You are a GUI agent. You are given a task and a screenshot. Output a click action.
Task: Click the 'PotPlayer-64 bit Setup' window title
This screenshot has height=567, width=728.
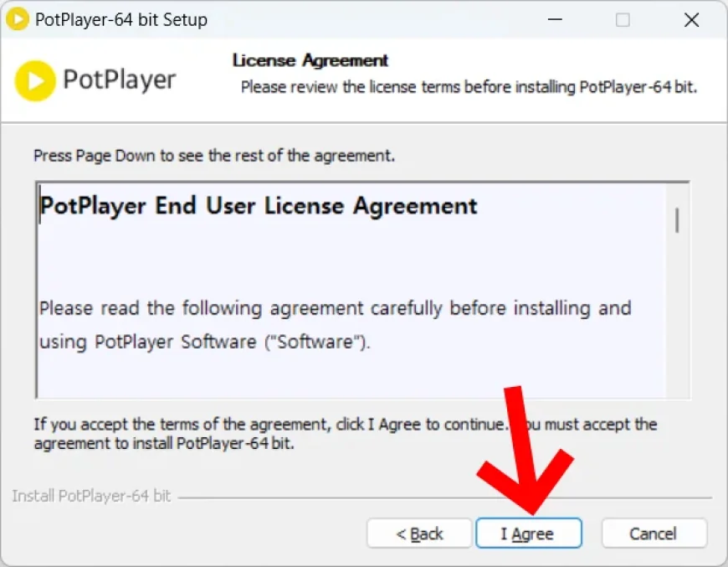[121, 20]
